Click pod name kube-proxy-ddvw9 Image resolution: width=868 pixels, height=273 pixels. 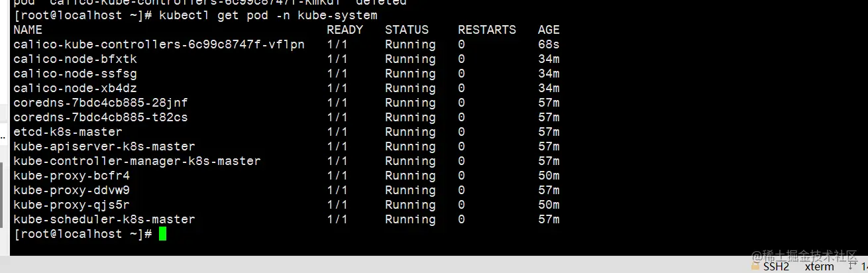(72, 190)
